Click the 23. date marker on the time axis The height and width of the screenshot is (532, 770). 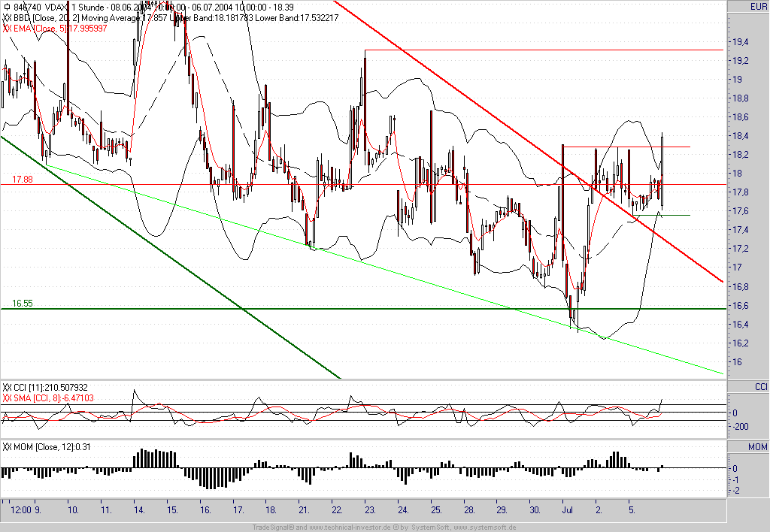370,510
